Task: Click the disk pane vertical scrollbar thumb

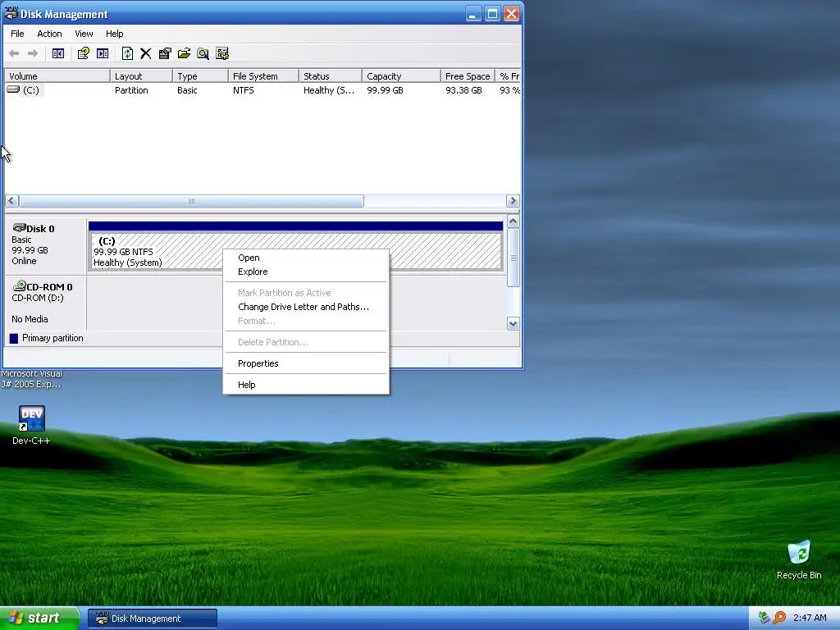Action: coord(514,258)
